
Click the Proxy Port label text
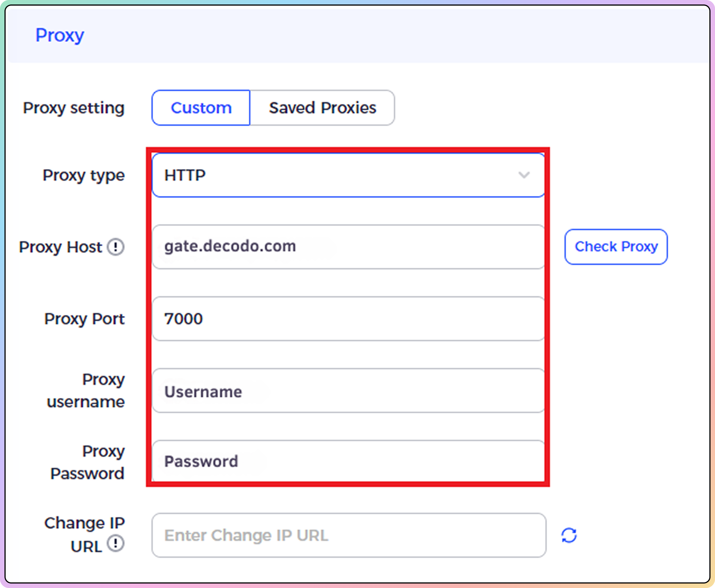pos(85,319)
